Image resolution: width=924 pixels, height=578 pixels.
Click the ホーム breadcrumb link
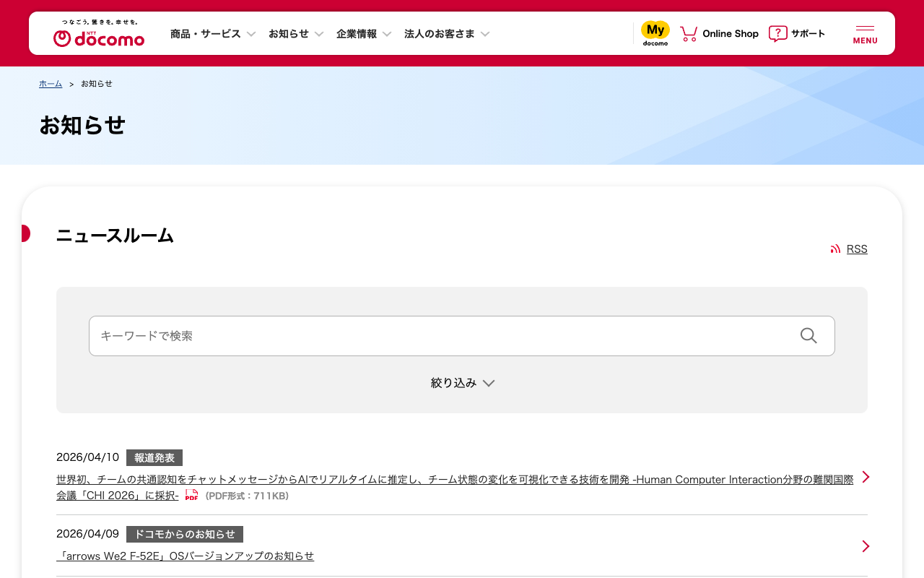coord(51,84)
